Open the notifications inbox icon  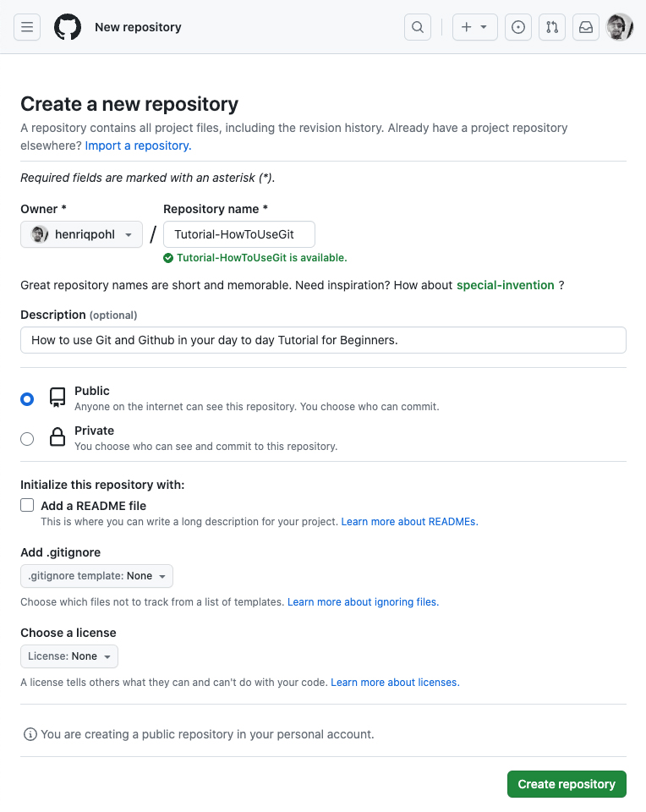(586, 27)
